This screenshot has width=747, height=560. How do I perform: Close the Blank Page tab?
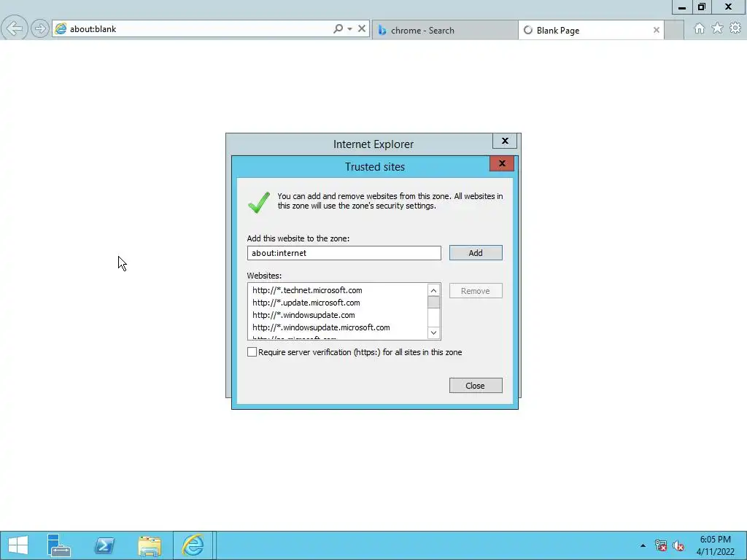[x=657, y=30]
